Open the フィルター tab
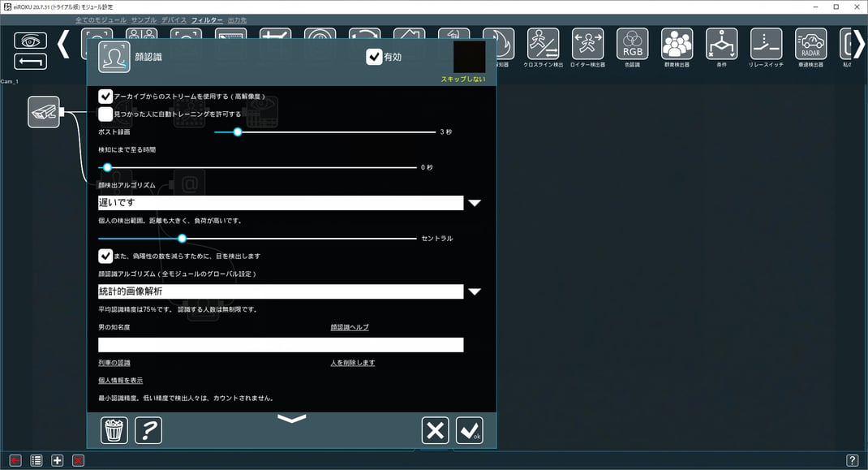Viewport: 868px width, 470px height. tap(207, 20)
